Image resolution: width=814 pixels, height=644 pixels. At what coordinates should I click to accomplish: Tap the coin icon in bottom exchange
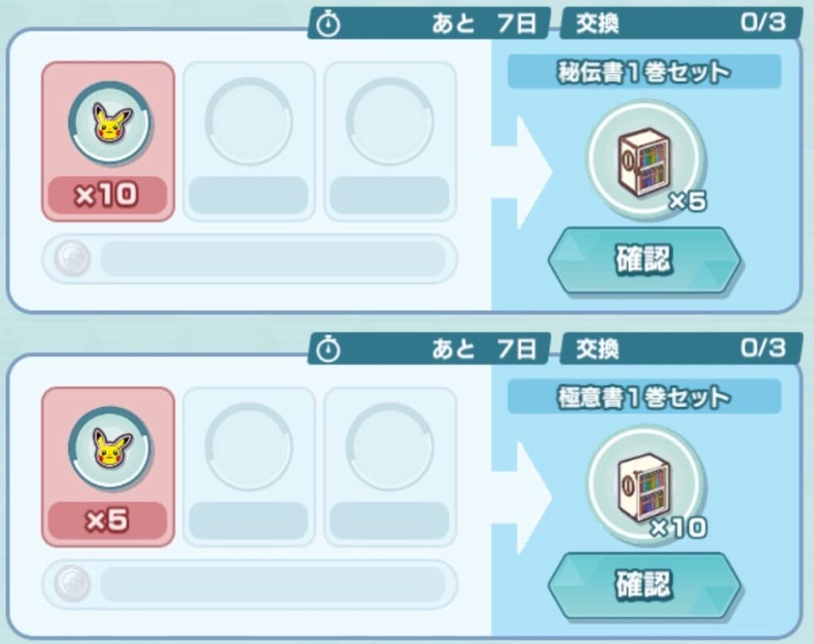pos(73,584)
